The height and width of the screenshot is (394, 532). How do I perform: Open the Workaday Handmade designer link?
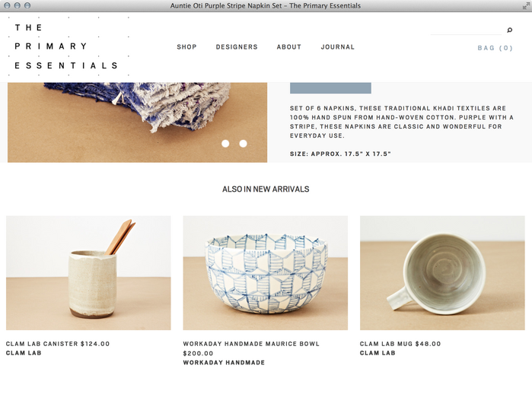[x=224, y=363]
